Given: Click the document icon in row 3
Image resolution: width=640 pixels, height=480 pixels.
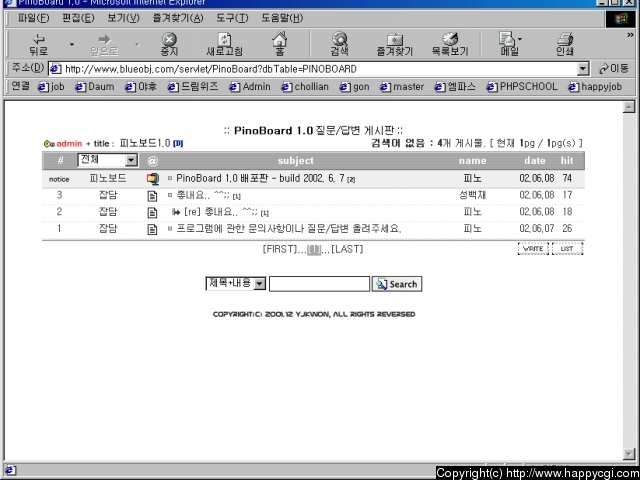Looking at the screenshot, I should coord(152,196).
